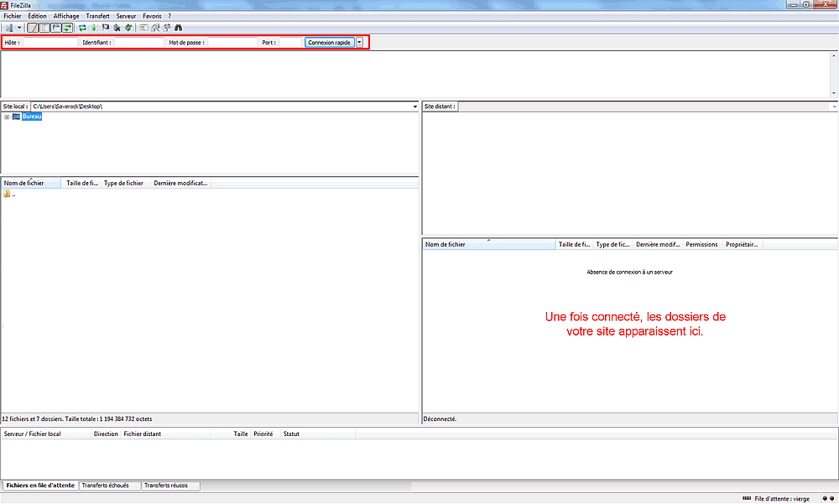Sort remote list by Dernière modification
839x504 pixels.
tap(658, 245)
